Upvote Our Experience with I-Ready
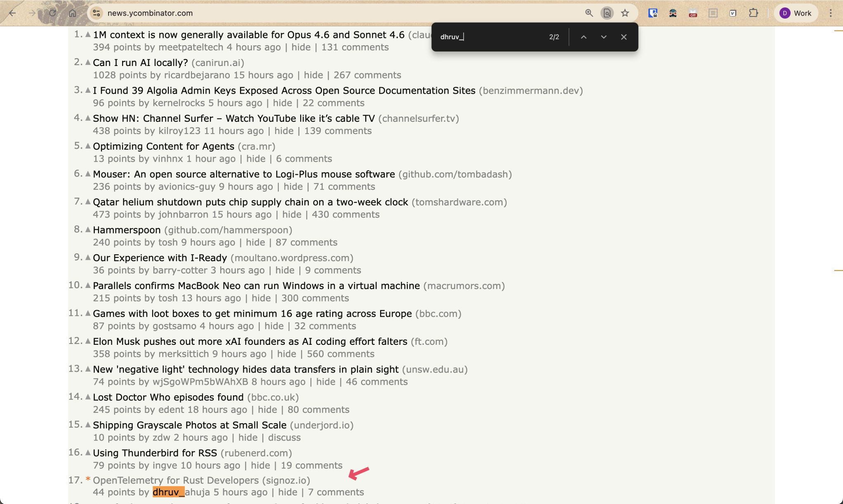 pyautogui.click(x=88, y=257)
